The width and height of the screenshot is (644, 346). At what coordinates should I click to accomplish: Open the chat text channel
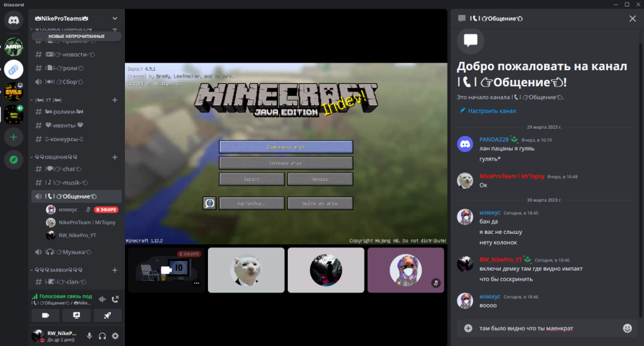(x=77, y=169)
